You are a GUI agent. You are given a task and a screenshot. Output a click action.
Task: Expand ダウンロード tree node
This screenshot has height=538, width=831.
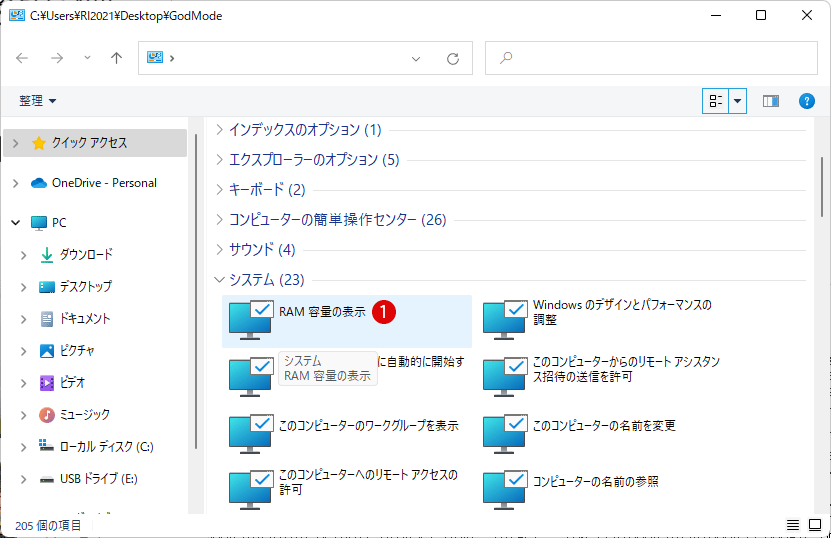pos(23,255)
